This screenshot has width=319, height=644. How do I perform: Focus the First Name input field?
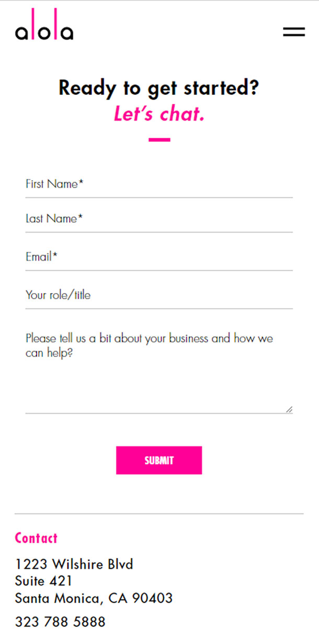tap(159, 185)
